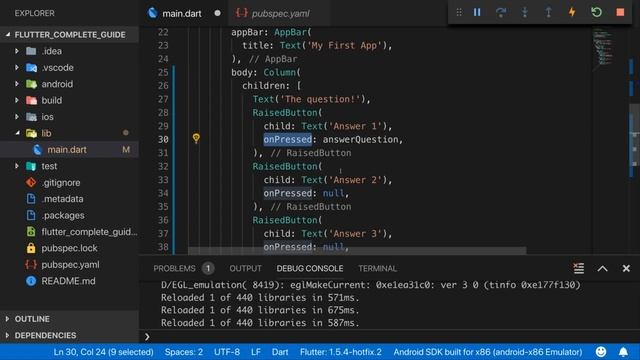Screen dimensions: 640x360
Task: Click the pubspec.yaml braces icon in explorer
Action: (x=31, y=264)
